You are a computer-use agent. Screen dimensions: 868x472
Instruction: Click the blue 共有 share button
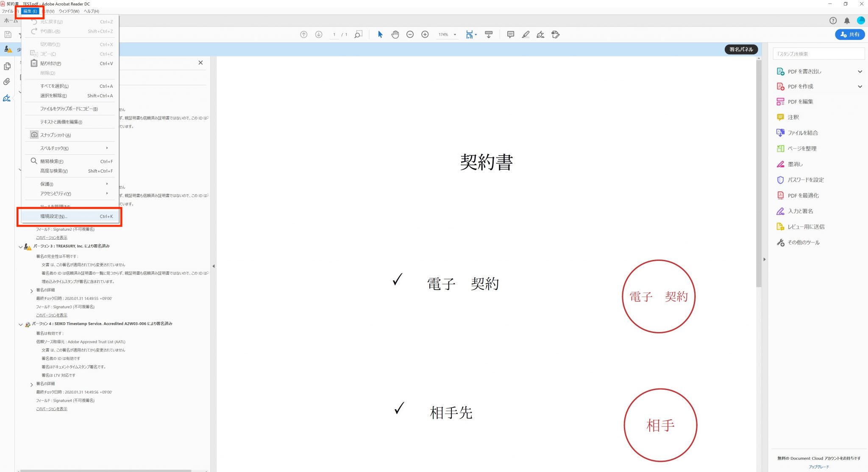coord(850,35)
